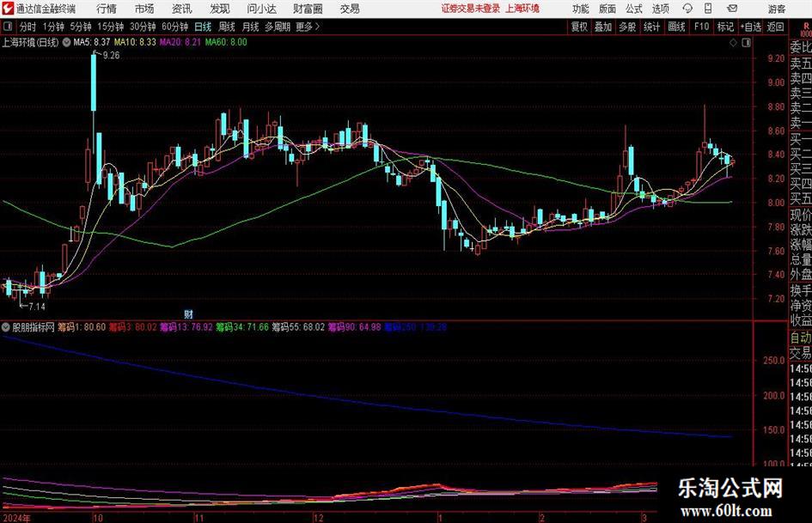
Task: Click the diamond icon at chart top-right
Action: click(733, 43)
